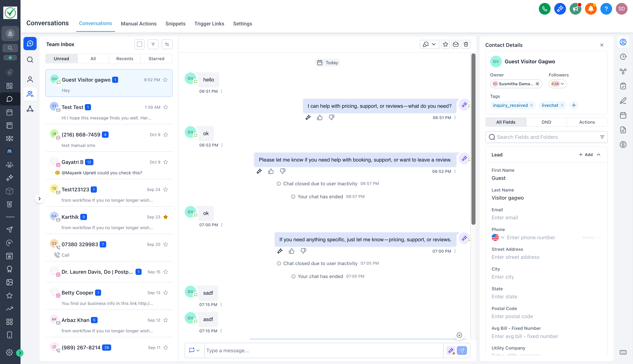Send message with paper plane button
Viewport: 633px width, 364px height.
click(462, 350)
